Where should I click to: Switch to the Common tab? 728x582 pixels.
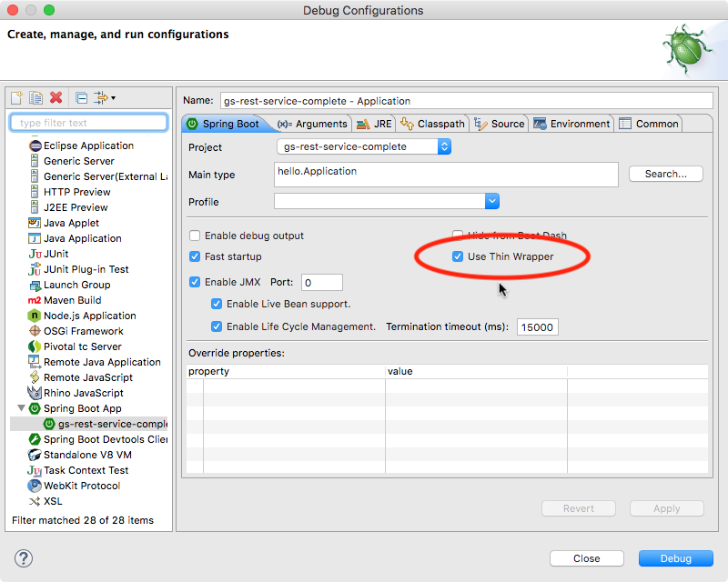click(x=649, y=124)
